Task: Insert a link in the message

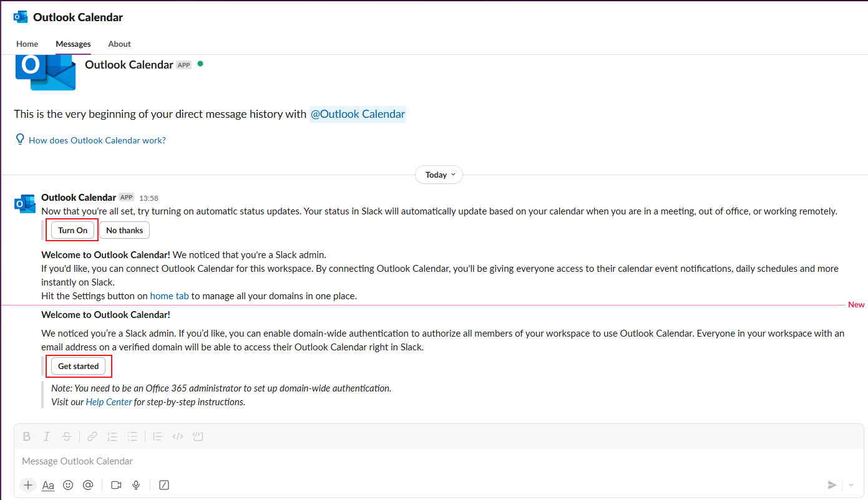Action: tap(92, 436)
